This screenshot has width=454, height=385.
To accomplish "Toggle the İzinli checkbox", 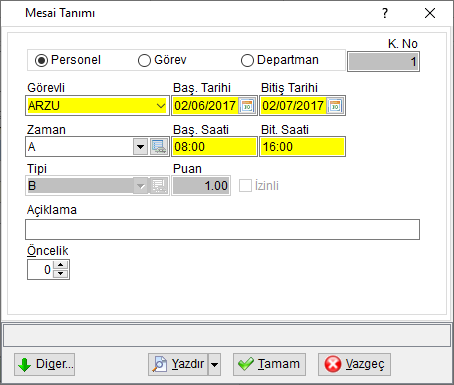I will tap(245, 186).
